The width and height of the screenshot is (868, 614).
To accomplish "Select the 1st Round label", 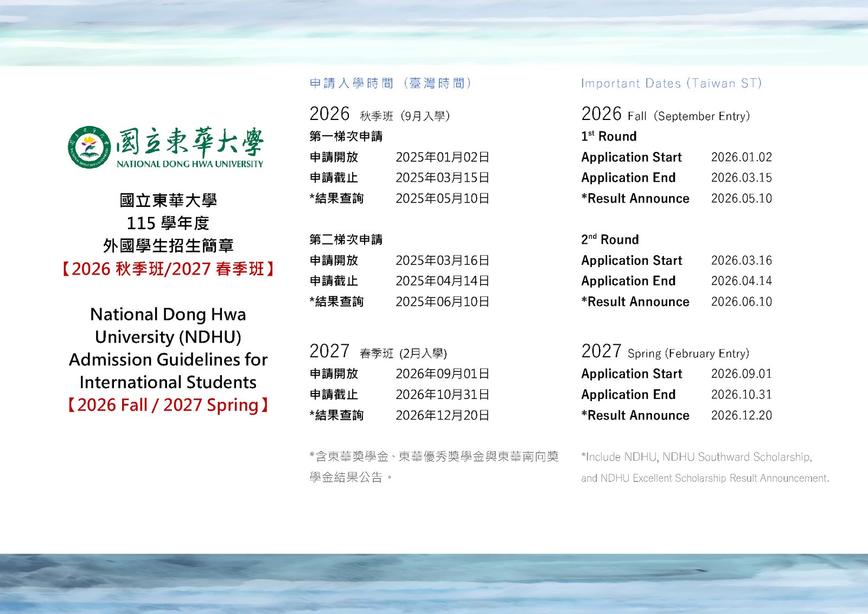I will tap(608, 136).
